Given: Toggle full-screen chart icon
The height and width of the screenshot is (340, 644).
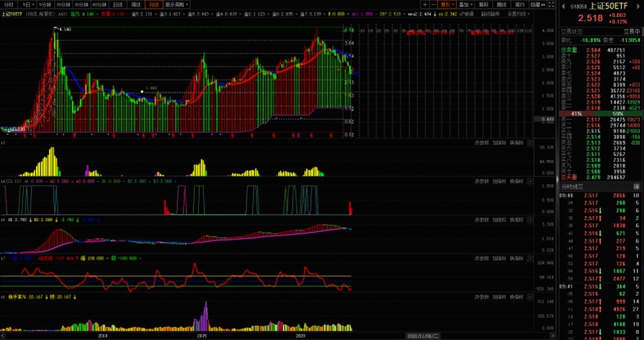Looking at the screenshot, I should (x=551, y=4).
